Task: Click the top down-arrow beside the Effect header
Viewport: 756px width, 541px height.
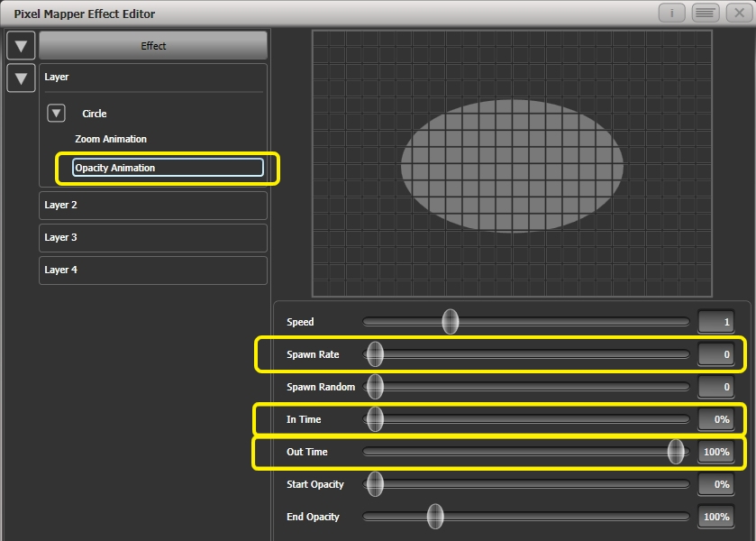Action: 20,44
